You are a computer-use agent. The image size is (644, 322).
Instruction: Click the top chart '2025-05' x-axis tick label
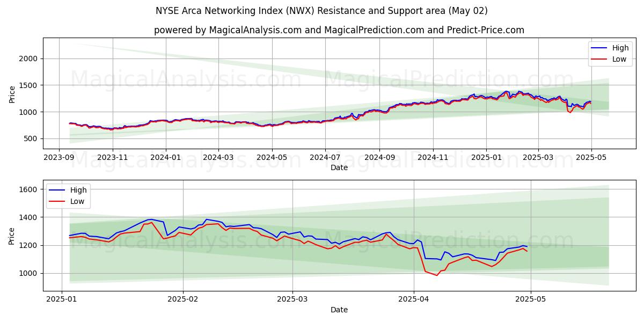coord(591,157)
